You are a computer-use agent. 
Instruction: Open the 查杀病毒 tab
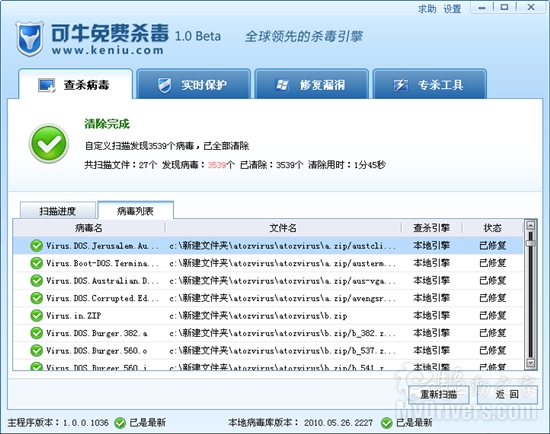(75, 84)
